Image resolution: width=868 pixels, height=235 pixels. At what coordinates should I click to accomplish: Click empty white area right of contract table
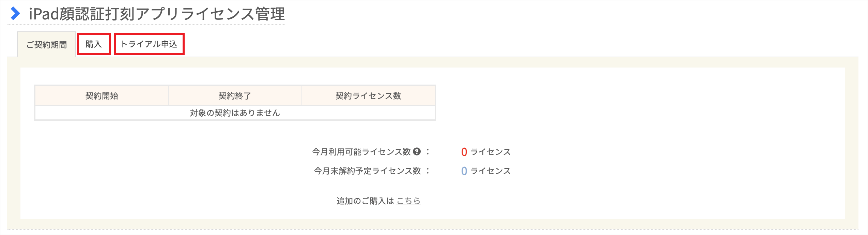tap(630, 102)
